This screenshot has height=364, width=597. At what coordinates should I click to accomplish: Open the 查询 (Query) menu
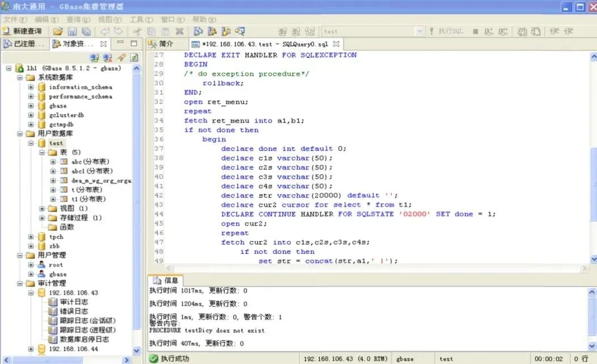pos(78,19)
